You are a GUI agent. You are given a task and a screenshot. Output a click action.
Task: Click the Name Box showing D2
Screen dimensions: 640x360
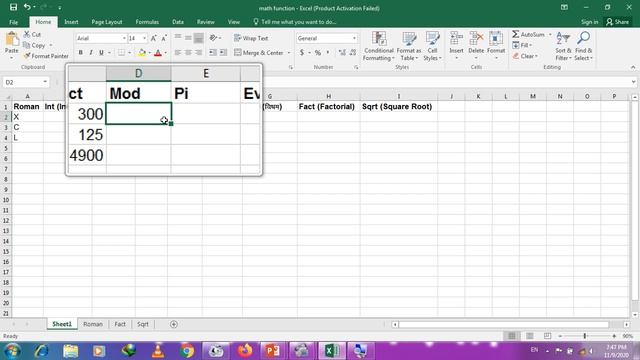[25, 82]
